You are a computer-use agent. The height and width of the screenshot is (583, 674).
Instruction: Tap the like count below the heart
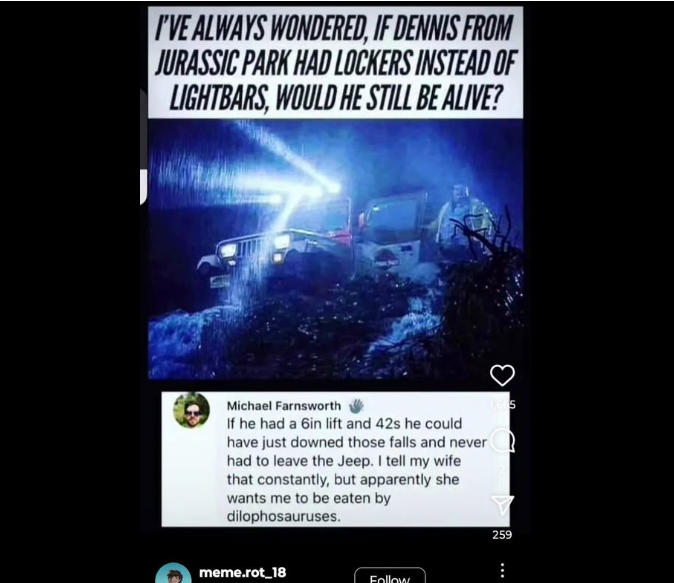[x=502, y=405]
